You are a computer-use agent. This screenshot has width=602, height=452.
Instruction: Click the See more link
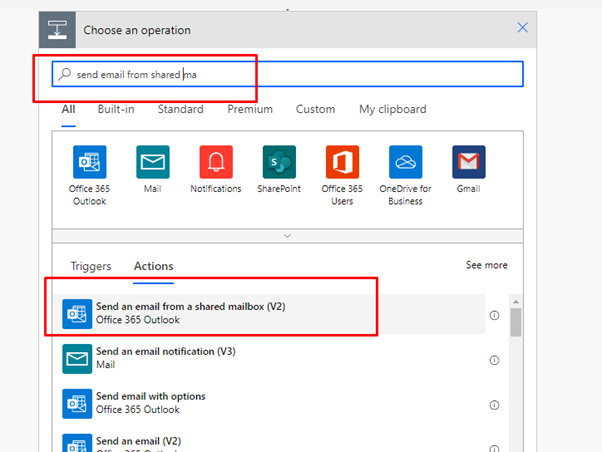pos(486,265)
